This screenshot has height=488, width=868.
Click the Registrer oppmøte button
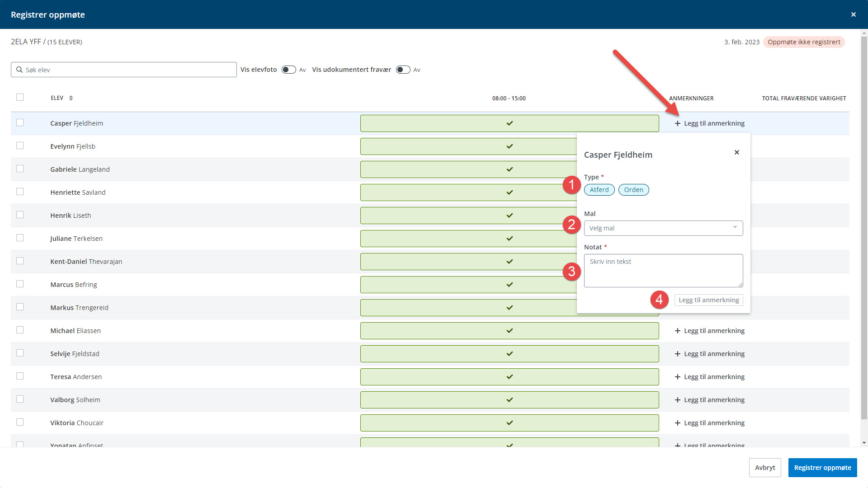pos(822,468)
